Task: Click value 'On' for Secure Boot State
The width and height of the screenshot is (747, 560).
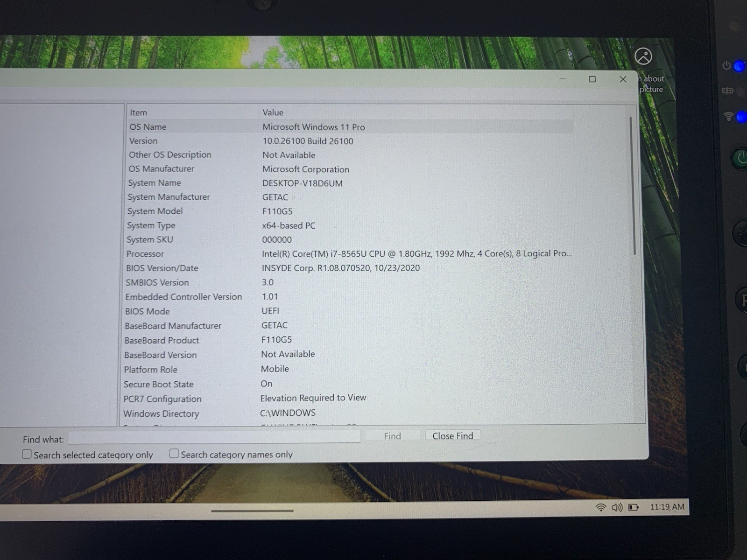Action: 267,384
